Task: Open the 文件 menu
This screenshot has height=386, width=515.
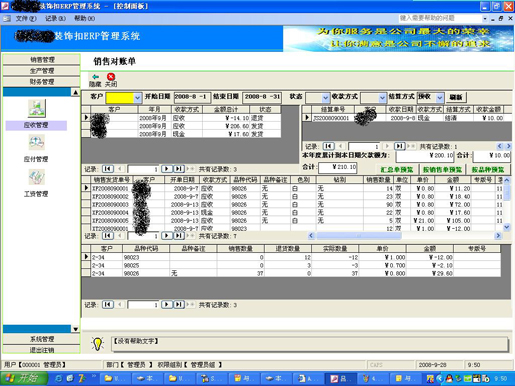Action: [x=26, y=18]
